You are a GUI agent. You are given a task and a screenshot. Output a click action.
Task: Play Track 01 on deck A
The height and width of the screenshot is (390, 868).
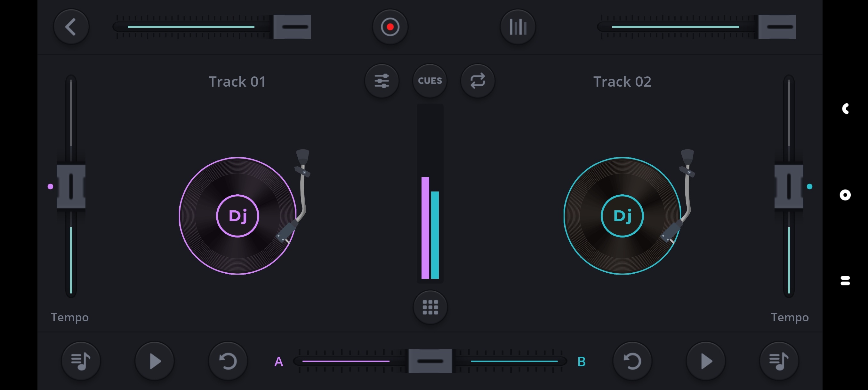tap(155, 361)
